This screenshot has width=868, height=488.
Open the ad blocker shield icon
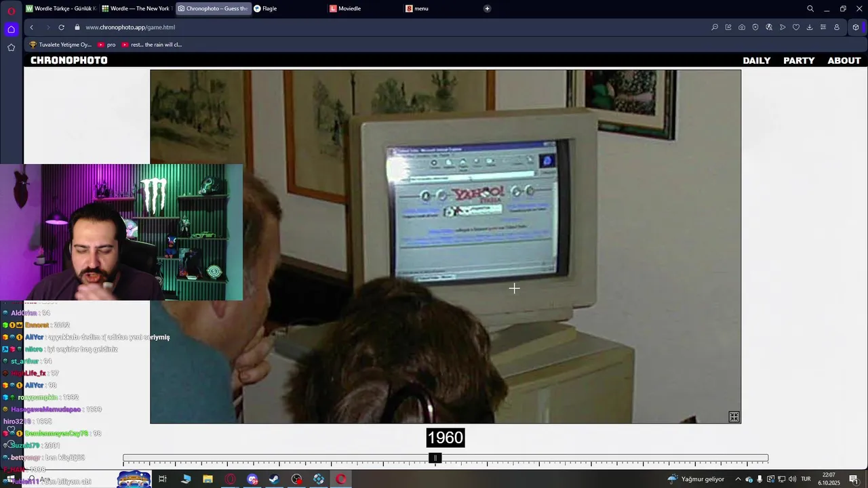tap(755, 27)
